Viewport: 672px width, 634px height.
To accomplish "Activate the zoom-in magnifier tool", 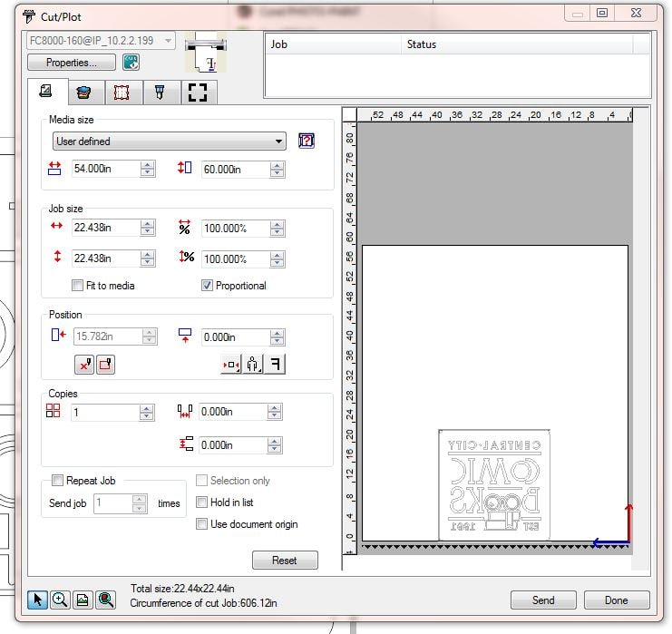I will coord(60,600).
